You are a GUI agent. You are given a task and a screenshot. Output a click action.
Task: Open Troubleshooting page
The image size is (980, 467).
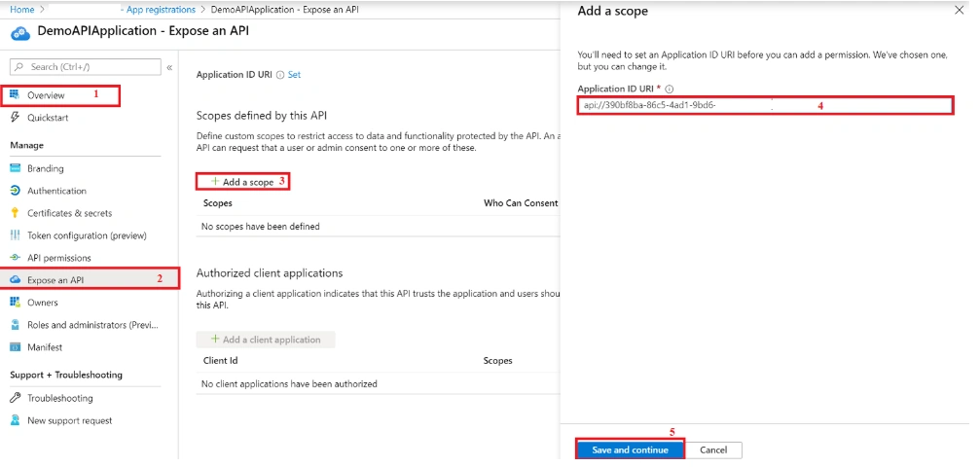click(x=59, y=398)
